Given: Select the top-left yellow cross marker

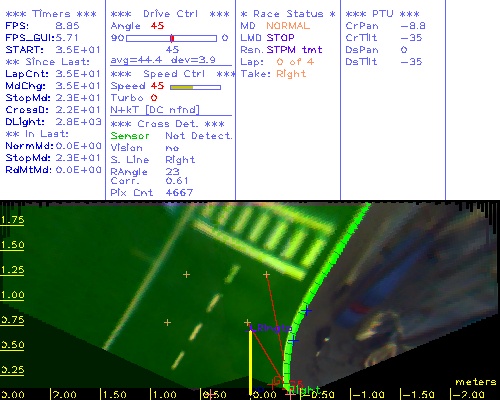Looking at the screenshot, I should (x=186, y=275).
